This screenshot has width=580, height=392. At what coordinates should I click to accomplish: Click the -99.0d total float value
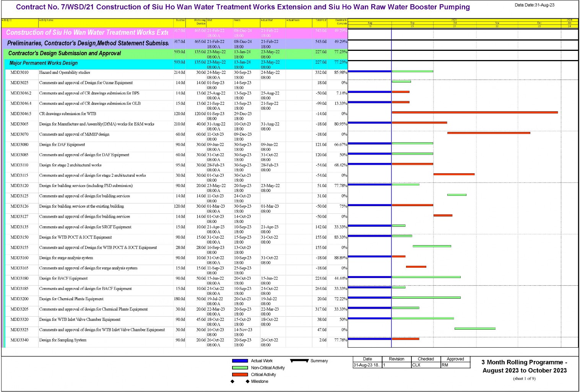pos(321,104)
